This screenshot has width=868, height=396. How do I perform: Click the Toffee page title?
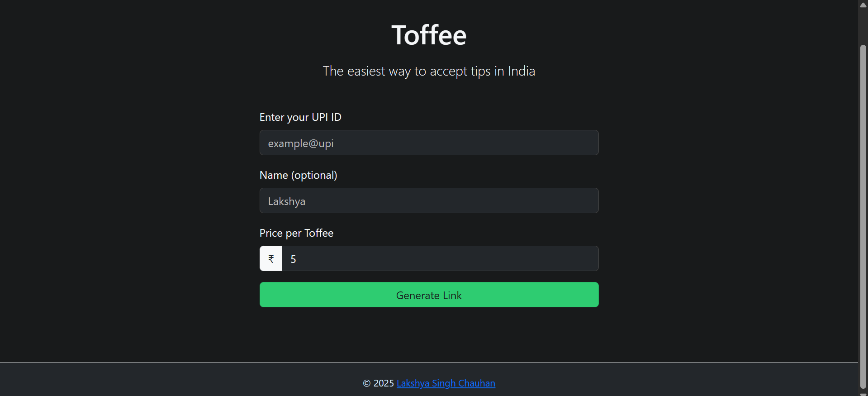click(x=428, y=34)
